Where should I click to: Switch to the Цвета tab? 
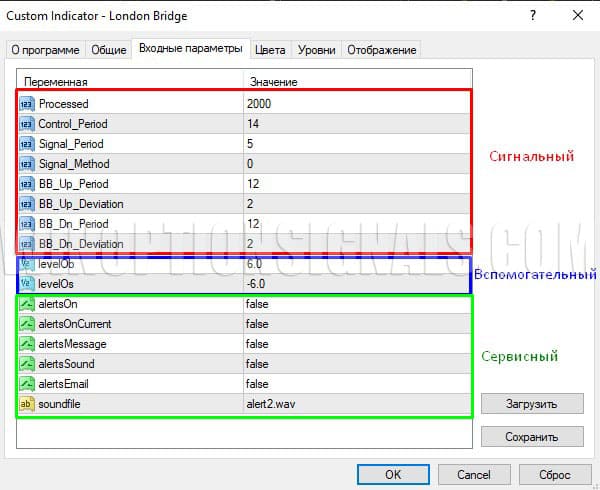pyautogui.click(x=270, y=50)
